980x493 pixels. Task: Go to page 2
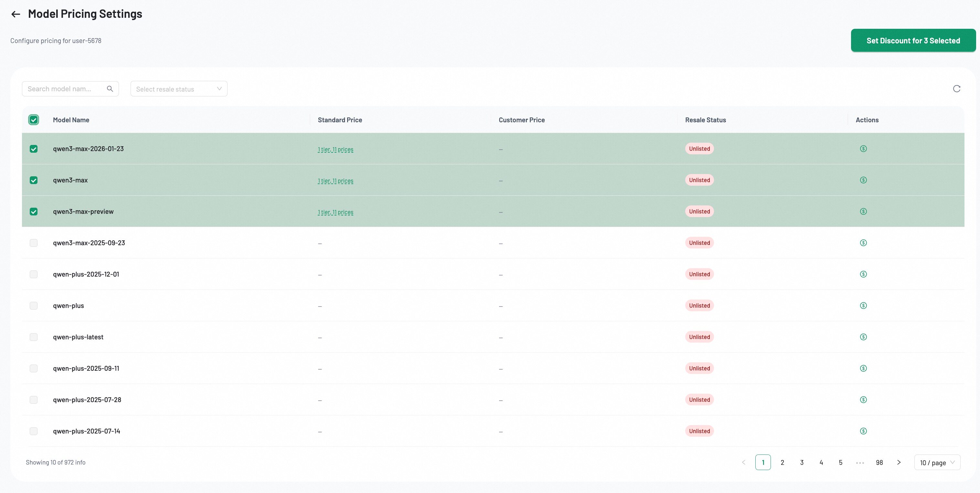(x=782, y=463)
